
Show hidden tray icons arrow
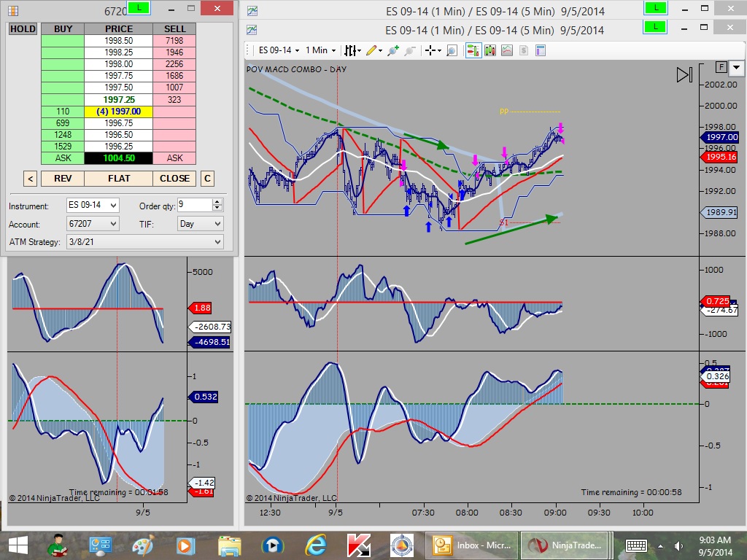[x=660, y=546]
